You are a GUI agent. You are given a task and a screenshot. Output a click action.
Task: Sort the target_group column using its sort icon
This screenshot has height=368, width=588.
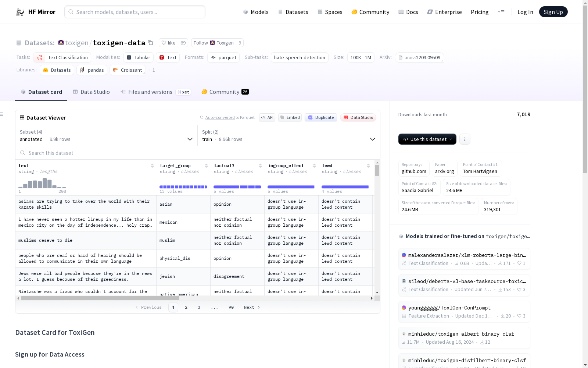[x=206, y=166]
